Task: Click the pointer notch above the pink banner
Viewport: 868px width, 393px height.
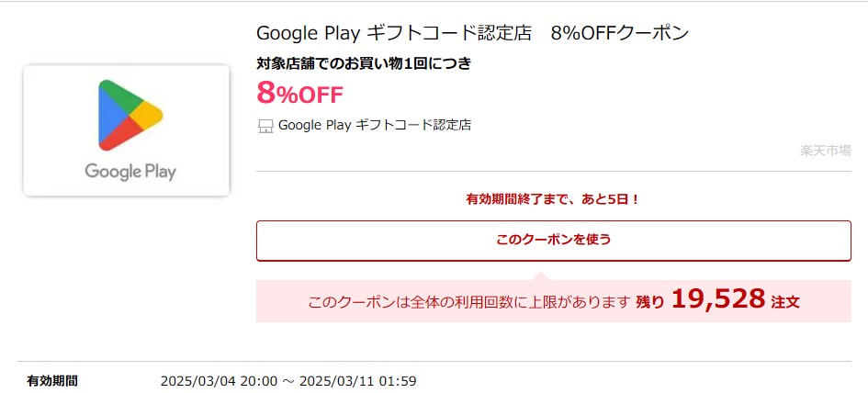Action: point(542,275)
